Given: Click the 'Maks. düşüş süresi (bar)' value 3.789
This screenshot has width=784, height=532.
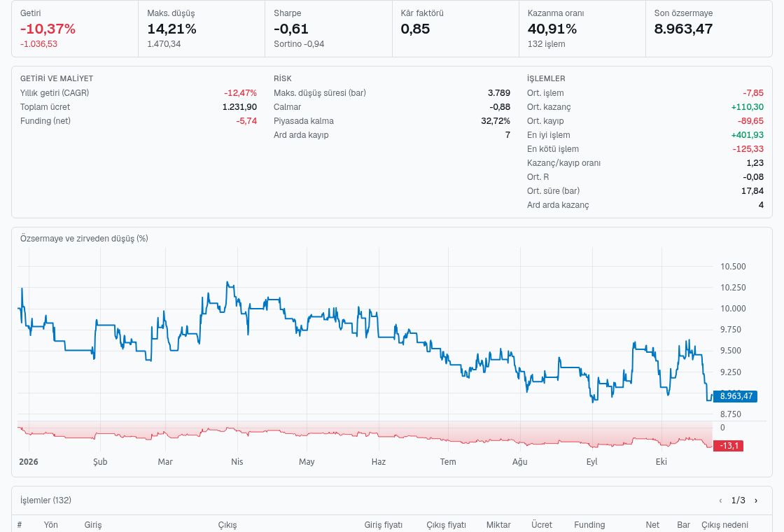Looking at the screenshot, I should [499, 93].
